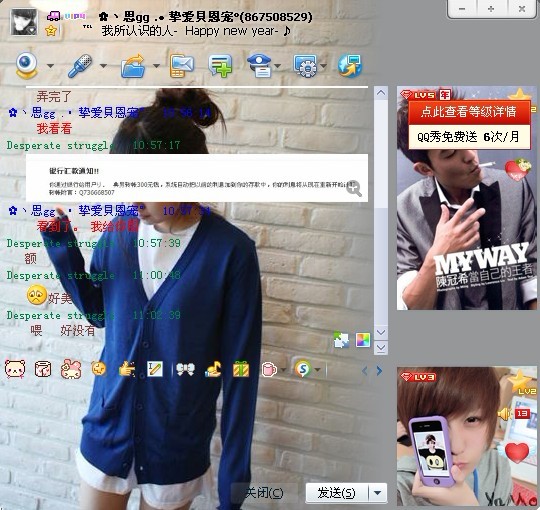The width and height of the screenshot is (540, 510).
Task: Click the 发送(S) send button
Action: point(336,493)
